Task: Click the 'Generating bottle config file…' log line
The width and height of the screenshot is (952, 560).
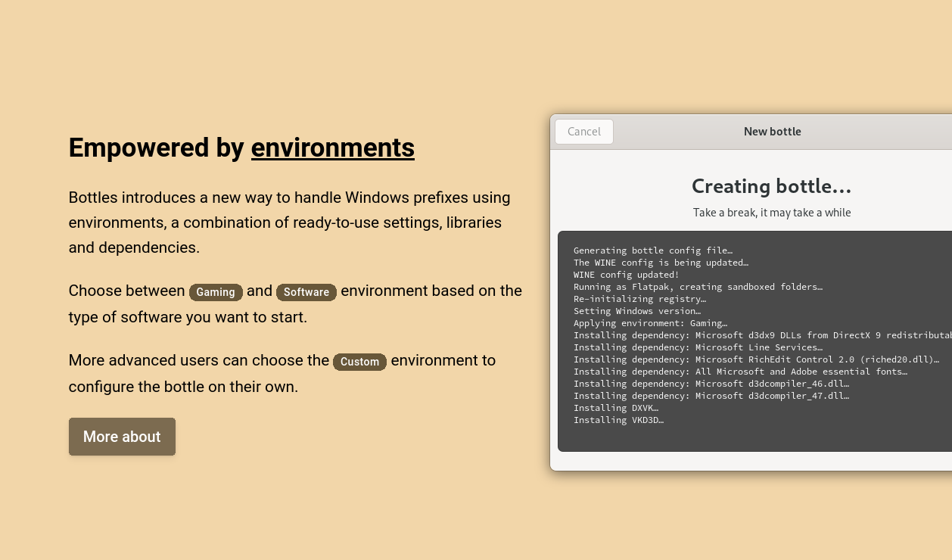Action: (x=652, y=250)
